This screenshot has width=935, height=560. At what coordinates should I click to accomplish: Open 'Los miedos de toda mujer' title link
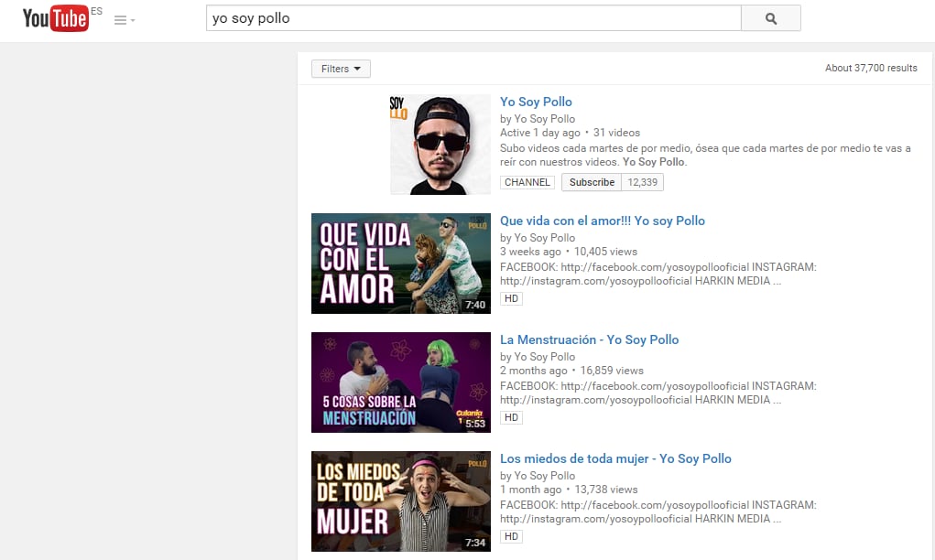click(x=615, y=458)
